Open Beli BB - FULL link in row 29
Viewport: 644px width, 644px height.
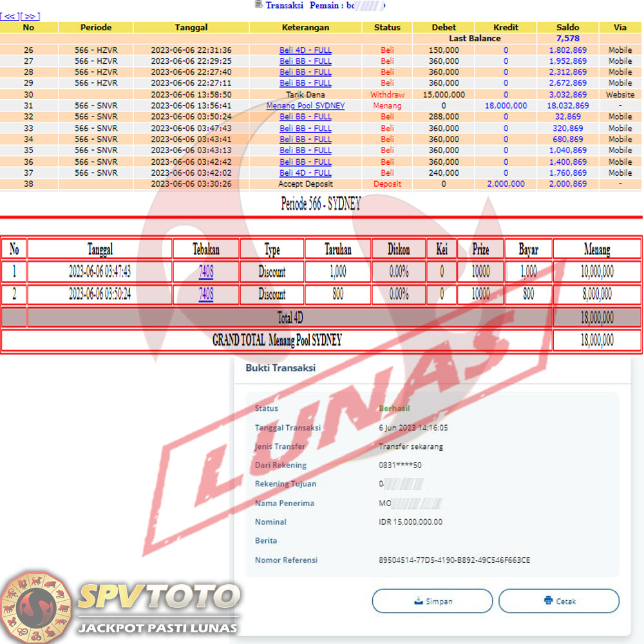coord(305,83)
